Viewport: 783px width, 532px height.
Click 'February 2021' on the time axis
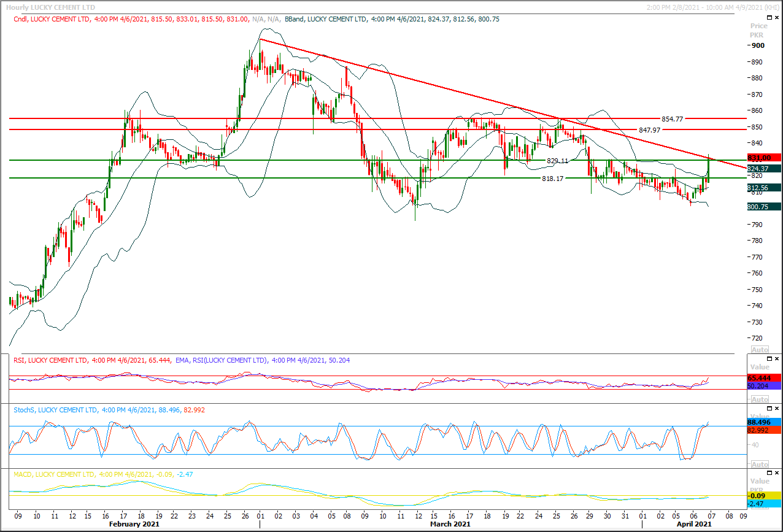[134, 524]
